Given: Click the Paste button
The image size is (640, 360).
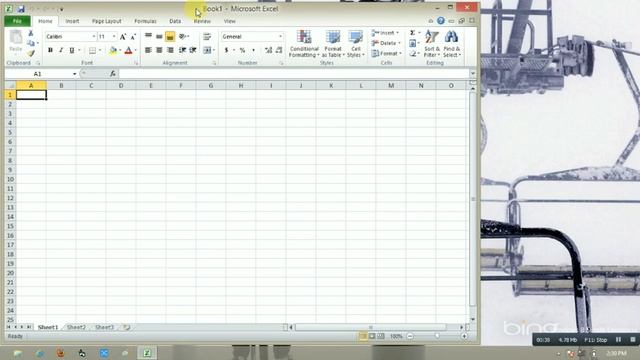Looking at the screenshot, I should [16, 41].
